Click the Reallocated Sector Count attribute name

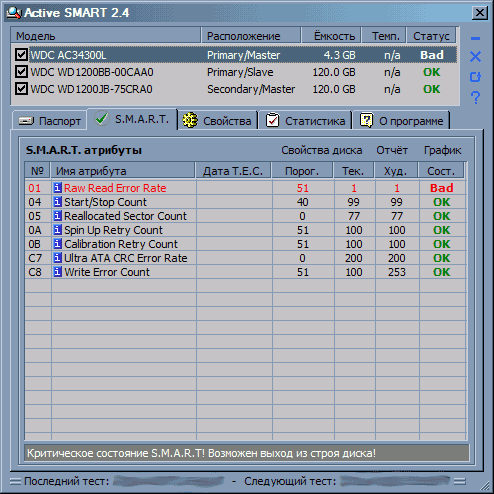[x=125, y=216]
